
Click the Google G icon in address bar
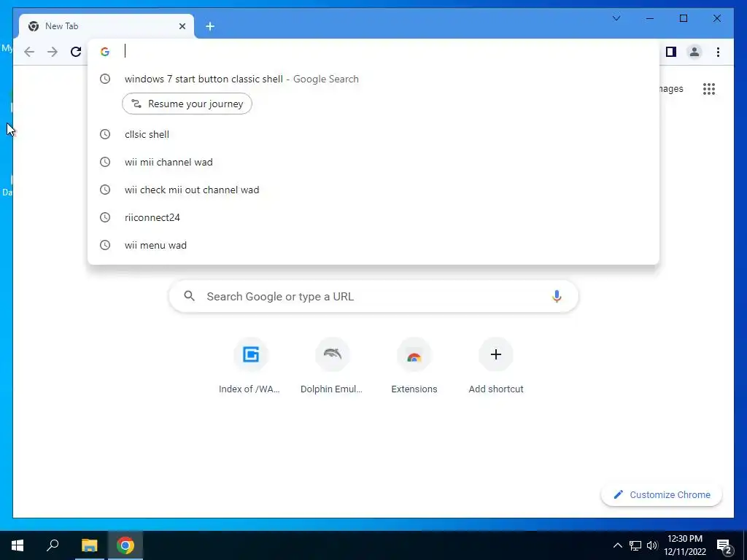coord(105,52)
